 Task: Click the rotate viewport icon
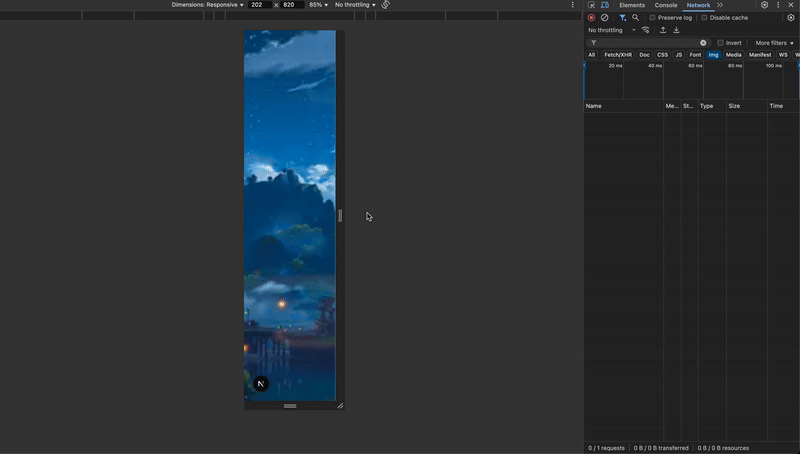385,5
